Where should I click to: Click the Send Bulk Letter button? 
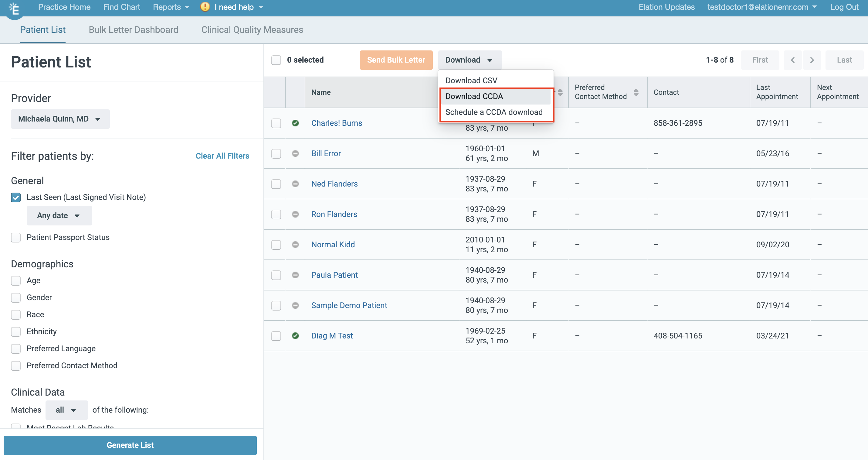point(396,60)
